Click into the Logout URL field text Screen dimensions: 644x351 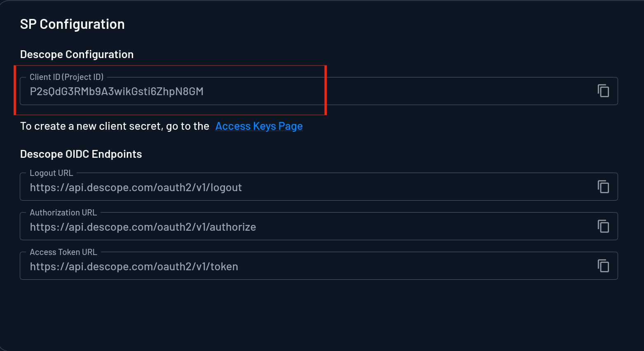tap(136, 187)
